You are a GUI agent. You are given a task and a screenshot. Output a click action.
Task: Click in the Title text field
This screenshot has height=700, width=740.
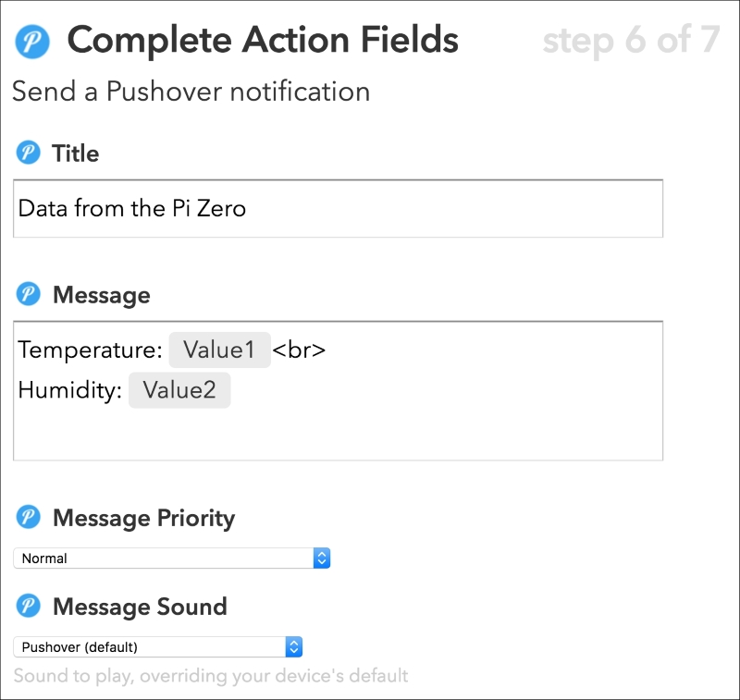(338, 208)
